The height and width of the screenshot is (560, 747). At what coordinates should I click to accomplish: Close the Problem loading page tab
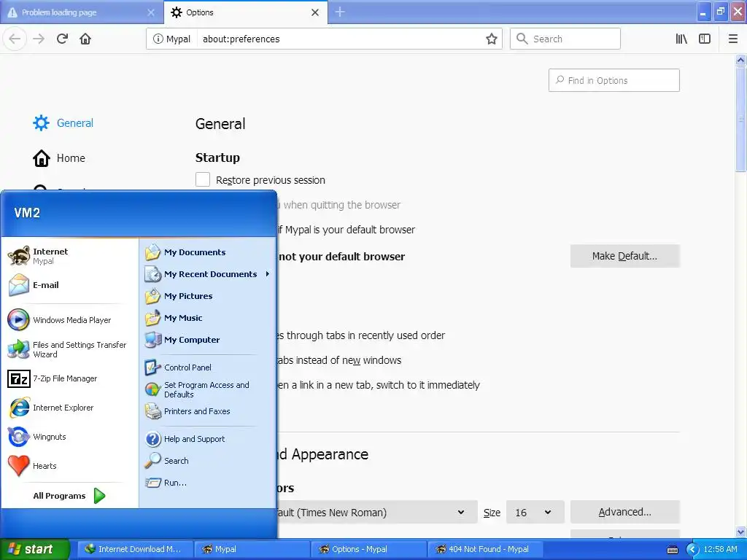point(151,12)
